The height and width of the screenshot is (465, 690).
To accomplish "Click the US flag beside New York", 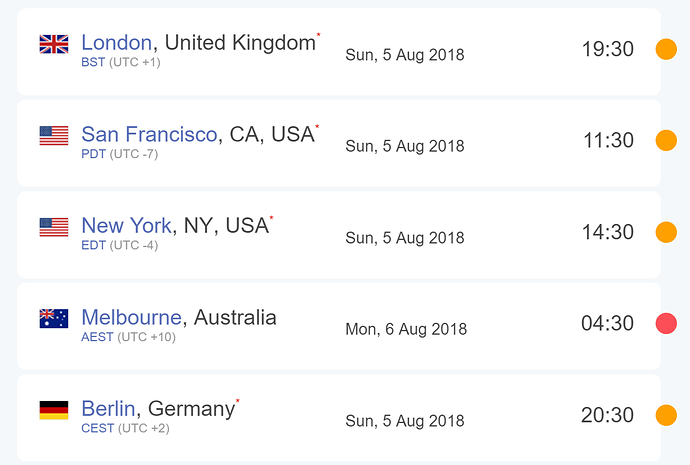I will click(53, 227).
